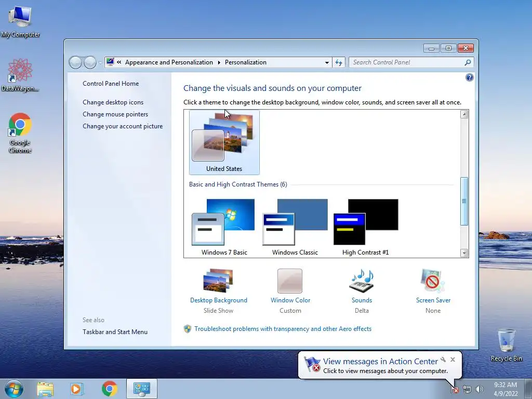The width and height of the screenshot is (532, 399).
Task: Open Google Chrome desktop shortcut
Action: click(x=20, y=132)
